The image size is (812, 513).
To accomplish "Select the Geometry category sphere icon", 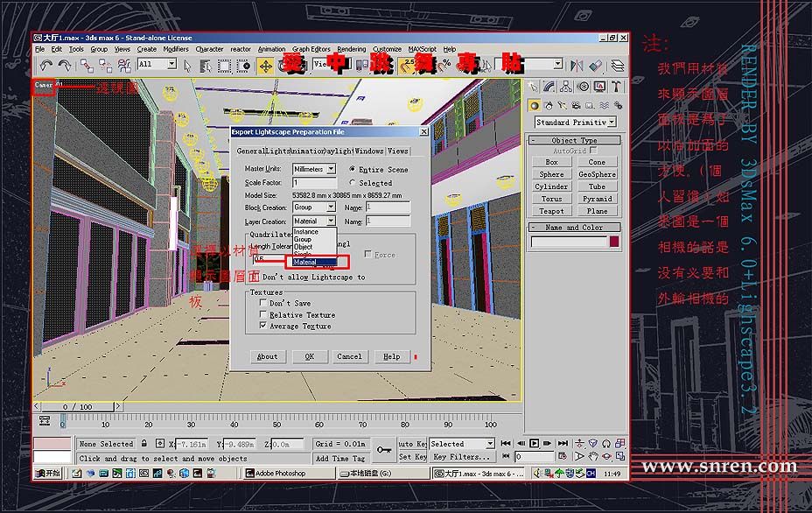I will coord(534,106).
